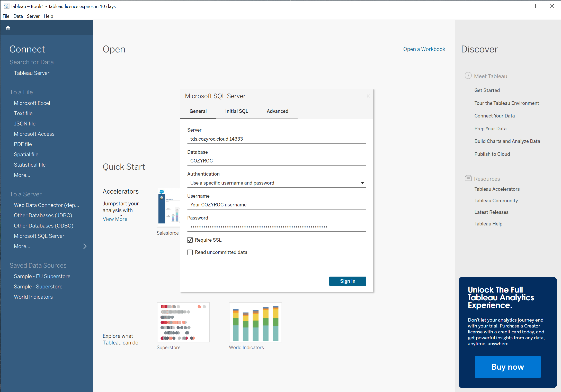Click the Sign In button
561x392 pixels.
(x=347, y=281)
